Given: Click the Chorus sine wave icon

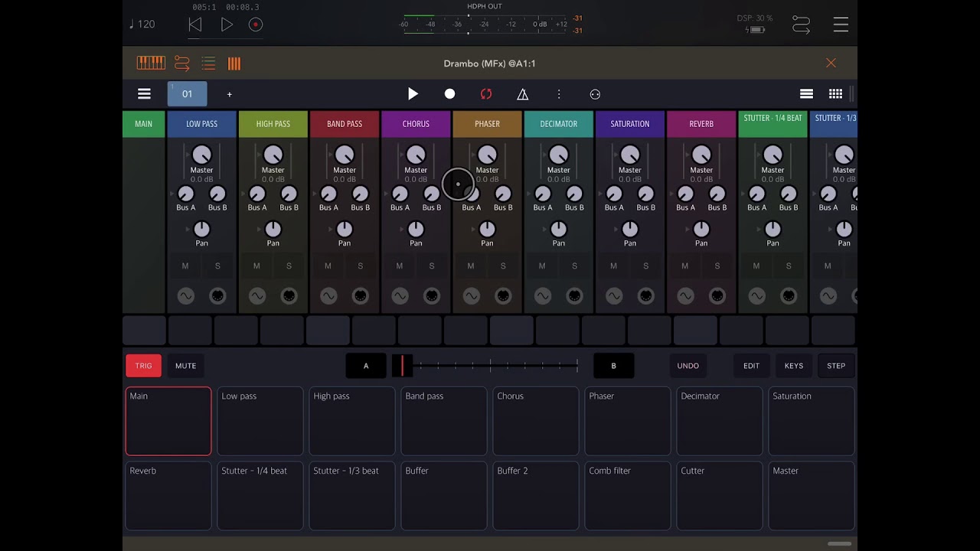Looking at the screenshot, I should coord(400,296).
